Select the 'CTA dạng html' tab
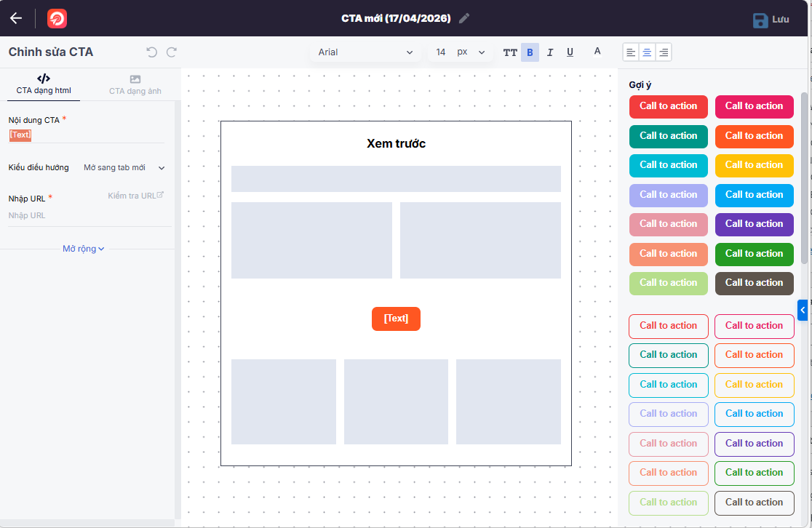This screenshot has width=812, height=528. tap(44, 85)
